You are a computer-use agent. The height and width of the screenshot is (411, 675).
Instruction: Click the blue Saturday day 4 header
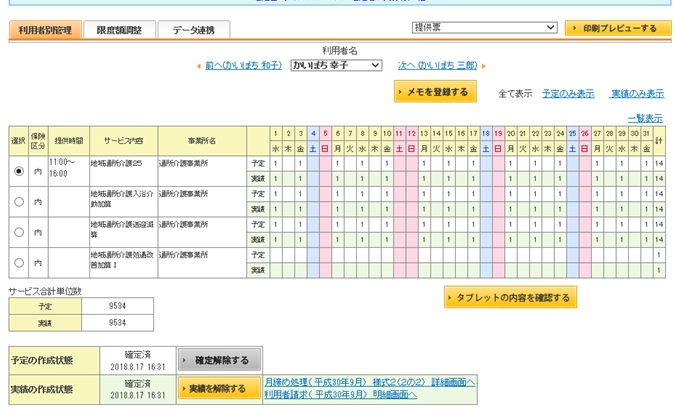(313, 133)
